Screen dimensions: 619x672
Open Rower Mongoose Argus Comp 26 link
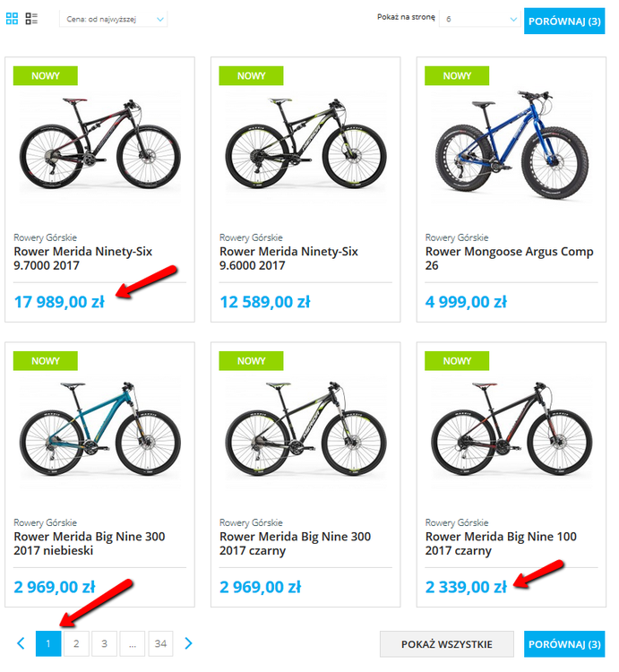pos(509,258)
